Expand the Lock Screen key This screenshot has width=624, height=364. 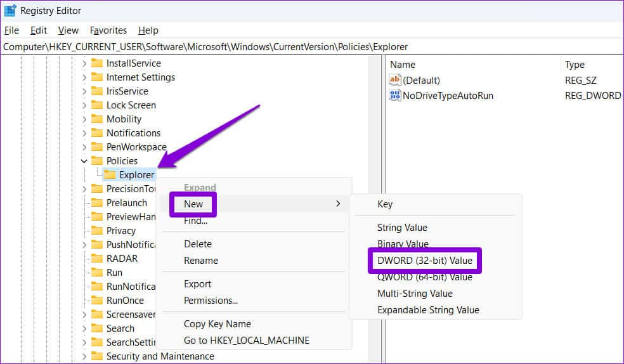coord(84,105)
